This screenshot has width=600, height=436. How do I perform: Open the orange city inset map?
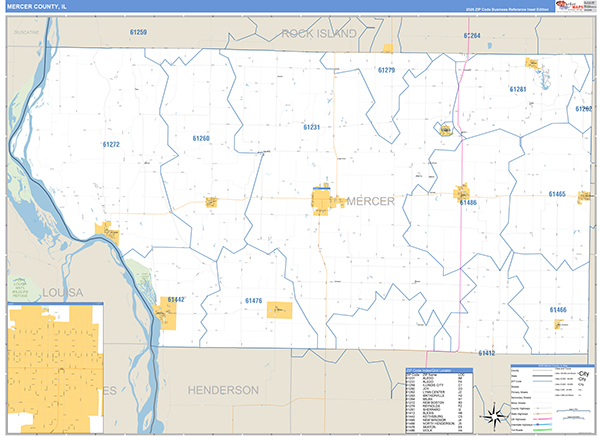tap(55, 368)
